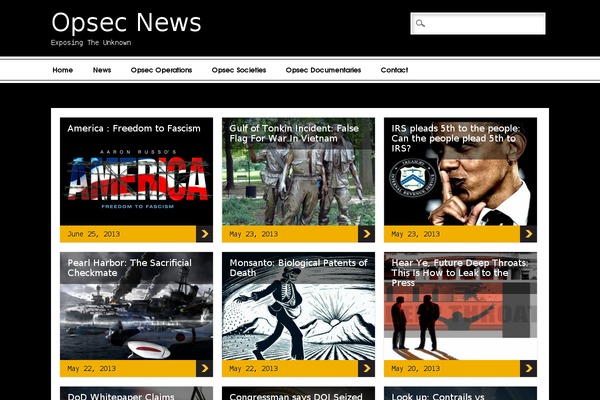Viewport: 600px width, 400px height.
Task: Open Congressman says DOJ Seized post
Action: (x=296, y=396)
